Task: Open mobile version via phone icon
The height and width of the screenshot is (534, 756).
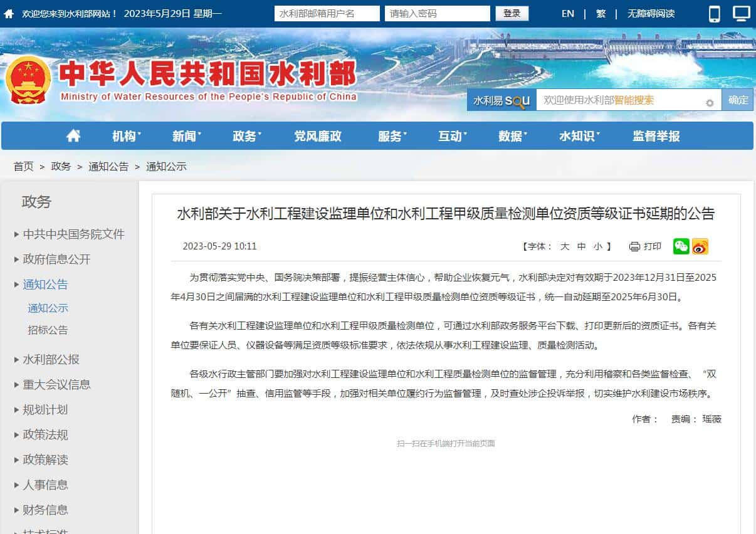Action: [714, 14]
